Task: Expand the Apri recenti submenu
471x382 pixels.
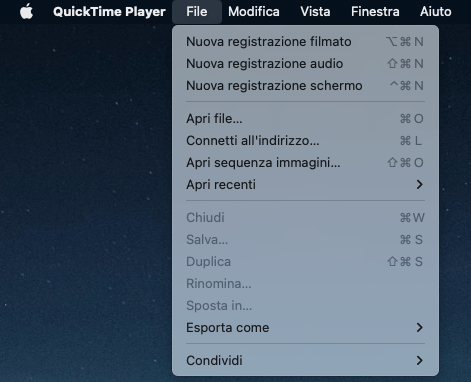Action: 305,185
